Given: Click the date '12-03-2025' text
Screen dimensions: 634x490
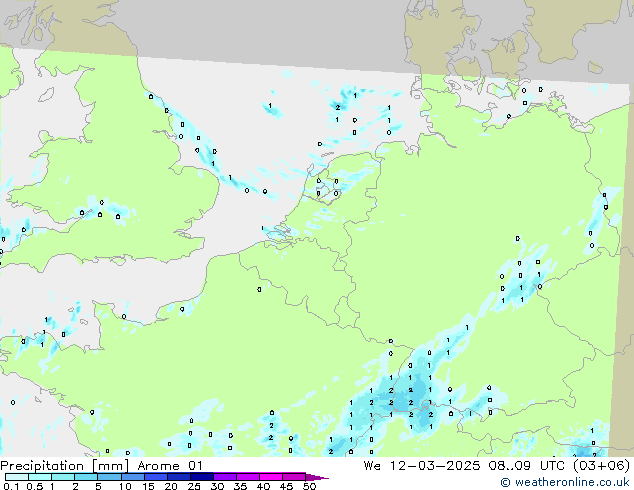Looking at the screenshot, I should 435,466.
